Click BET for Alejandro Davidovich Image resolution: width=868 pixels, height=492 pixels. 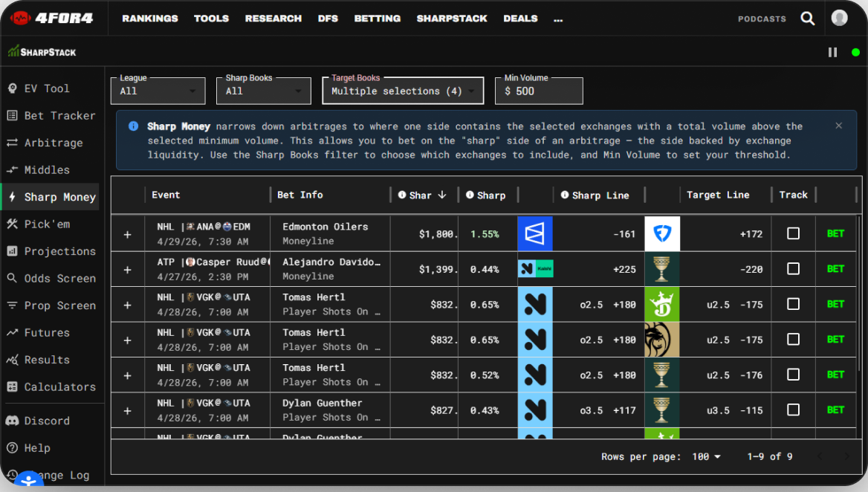pyautogui.click(x=835, y=269)
